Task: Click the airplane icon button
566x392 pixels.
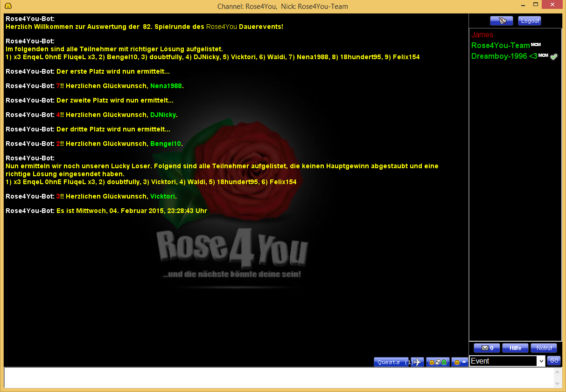Action: pyautogui.click(x=418, y=362)
